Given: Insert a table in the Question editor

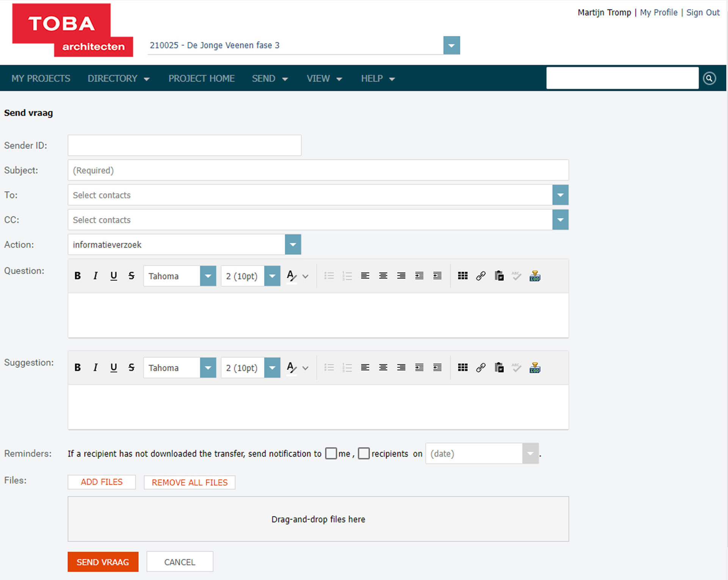Looking at the screenshot, I should click(462, 276).
